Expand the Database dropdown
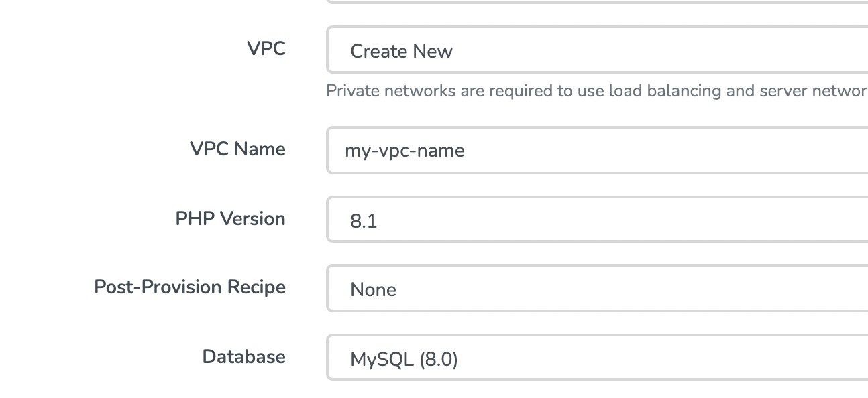The height and width of the screenshot is (398, 868). (597, 358)
